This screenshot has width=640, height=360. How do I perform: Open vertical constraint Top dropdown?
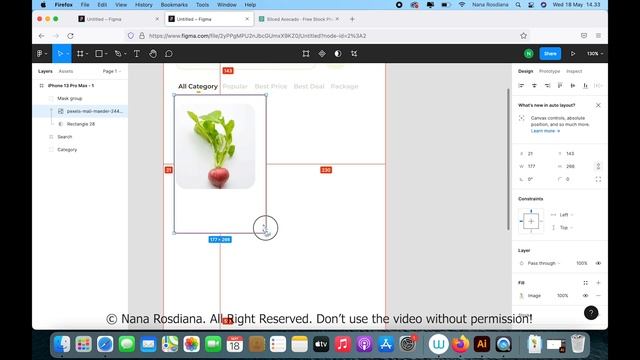567,228
